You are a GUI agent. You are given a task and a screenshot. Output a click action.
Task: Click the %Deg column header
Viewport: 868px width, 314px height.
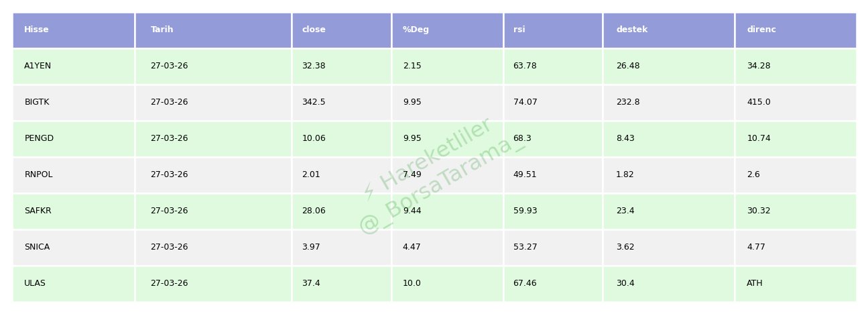416,30
